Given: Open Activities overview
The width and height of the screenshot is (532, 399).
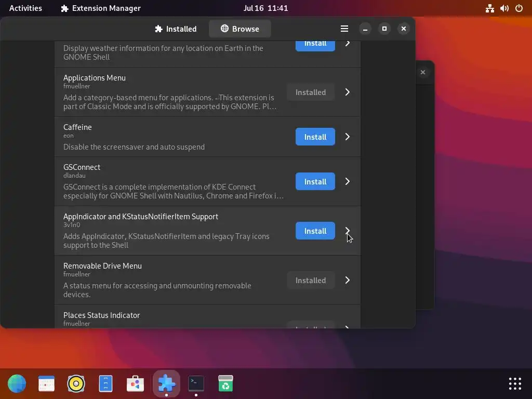Looking at the screenshot, I should [25, 8].
